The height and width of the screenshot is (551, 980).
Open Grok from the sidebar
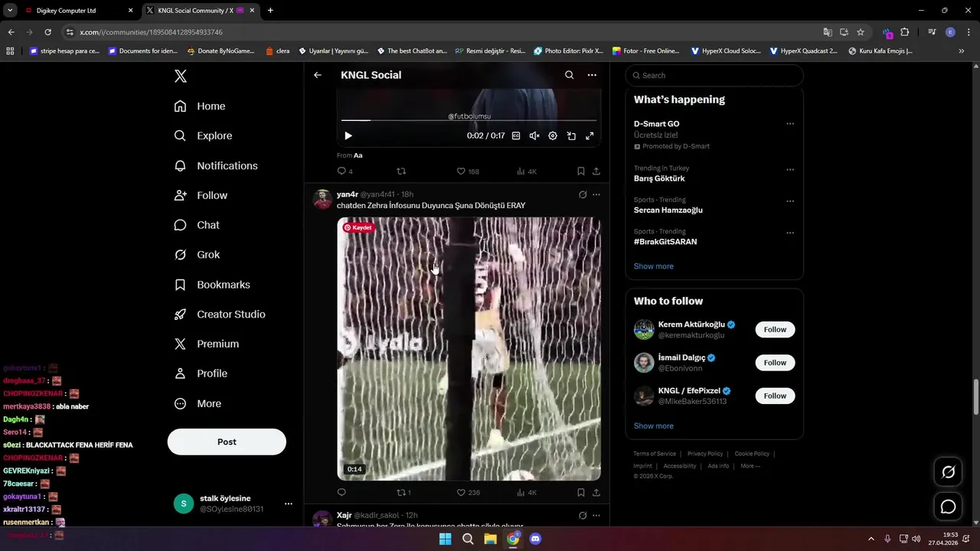tap(197, 255)
